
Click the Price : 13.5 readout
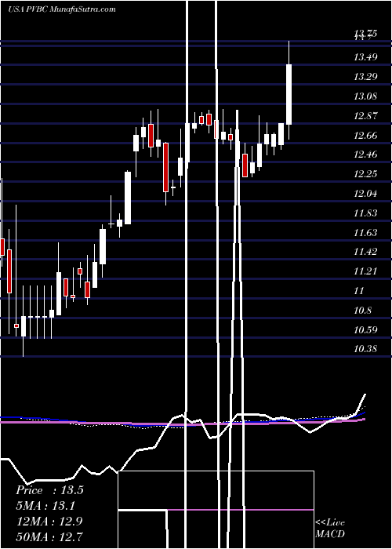pos(49,490)
